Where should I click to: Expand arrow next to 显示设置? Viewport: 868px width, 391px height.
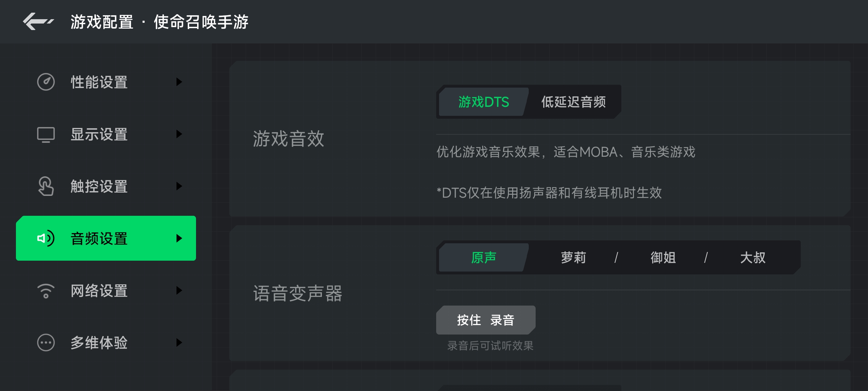(179, 134)
